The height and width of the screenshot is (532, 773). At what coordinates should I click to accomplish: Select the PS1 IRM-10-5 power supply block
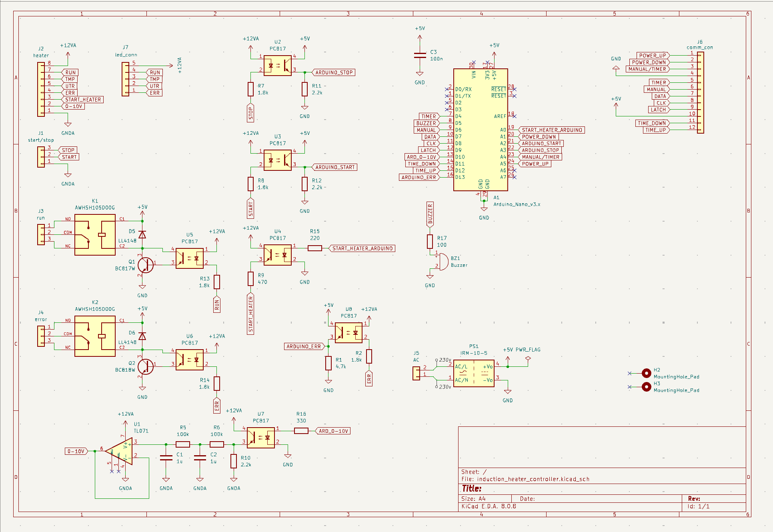coord(474,373)
